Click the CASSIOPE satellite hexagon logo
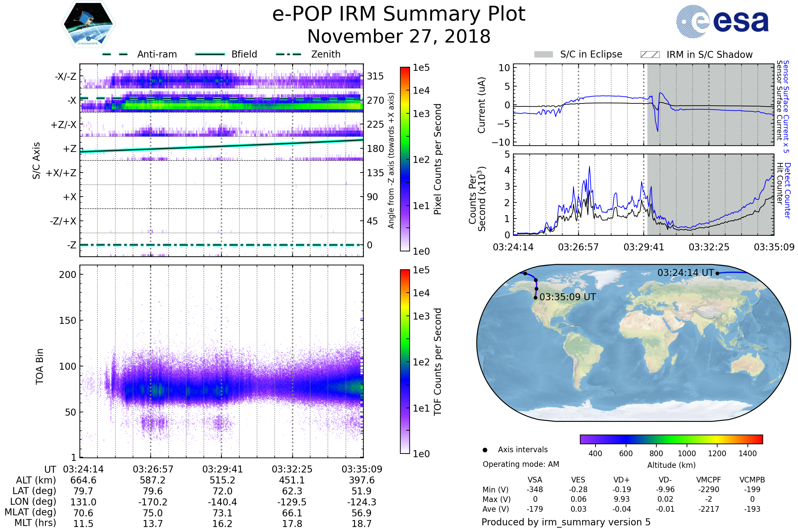Viewport: 798px width, 532px height. tap(88, 24)
